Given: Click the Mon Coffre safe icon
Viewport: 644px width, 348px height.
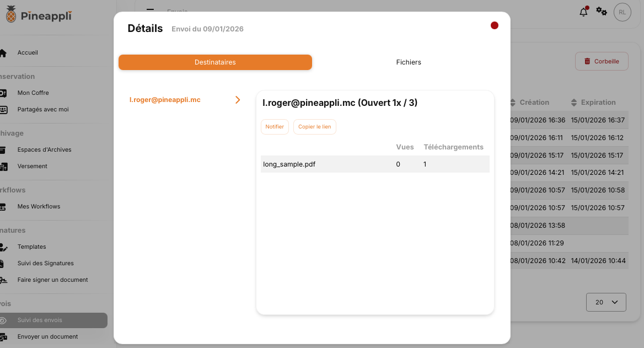Looking at the screenshot, I should [3, 93].
